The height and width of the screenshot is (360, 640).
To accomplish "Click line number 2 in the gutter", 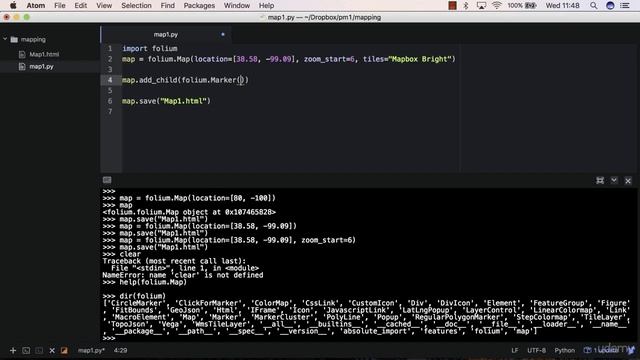I will [x=110, y=59].
